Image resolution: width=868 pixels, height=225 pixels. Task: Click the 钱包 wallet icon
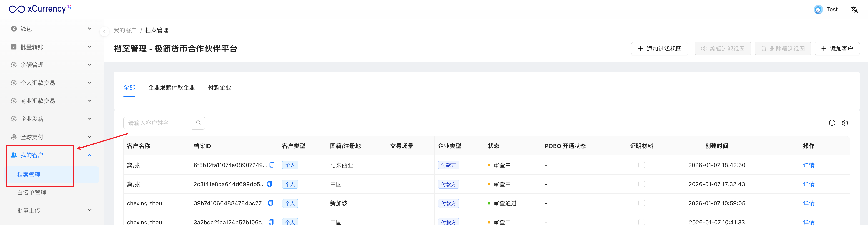[x=14, y=29]
